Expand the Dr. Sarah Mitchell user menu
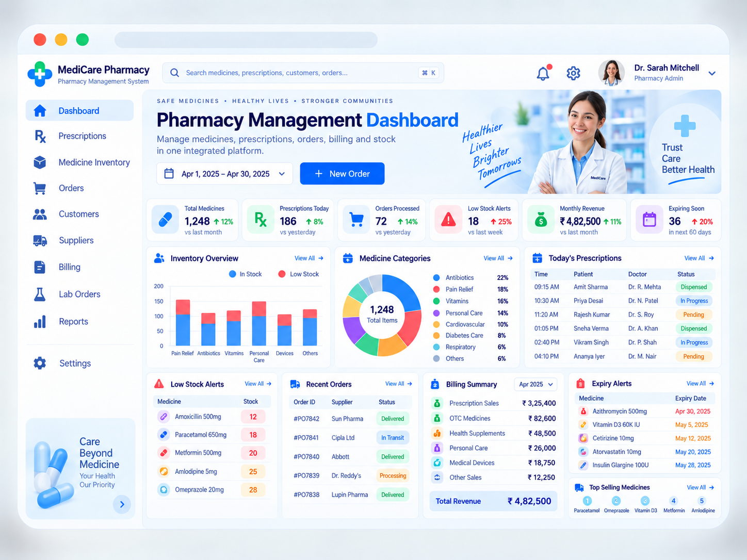The height and width of the screenshot is (560, 747). pyautogui.click(x=712, y=73)
